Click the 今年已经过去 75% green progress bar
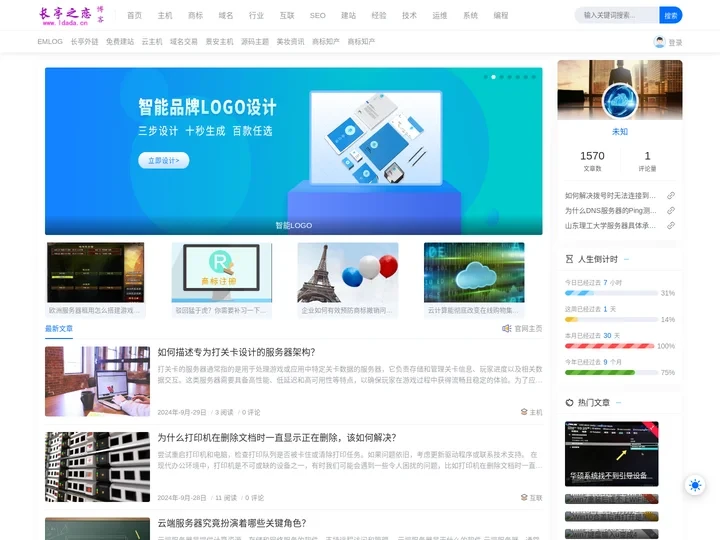720x540 pixels. tap(611, 372)
